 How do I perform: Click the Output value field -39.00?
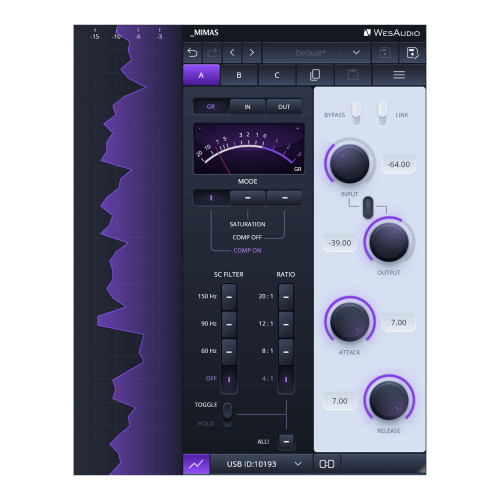point(340,243)
